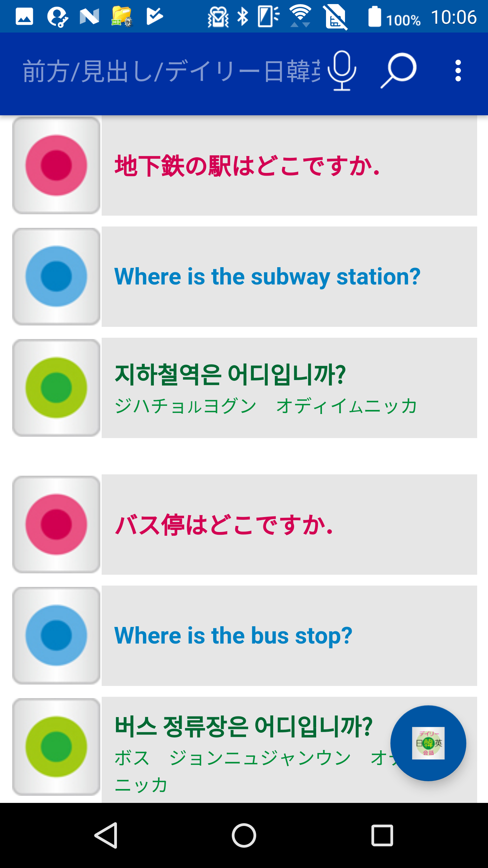Tap the gallery image notification icon
488x868 pixels.
24,17
